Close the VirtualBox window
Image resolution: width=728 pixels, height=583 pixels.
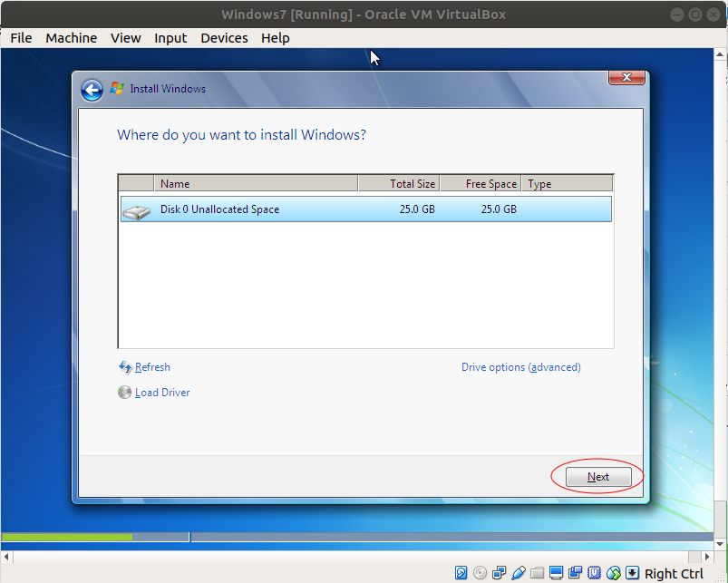(x=713, y=15)
